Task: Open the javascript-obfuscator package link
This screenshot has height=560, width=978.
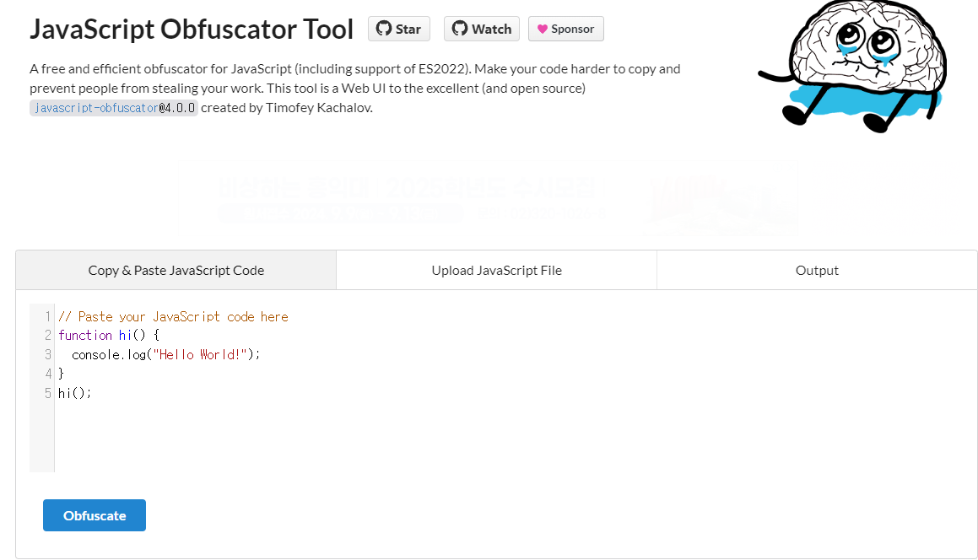Action: [x=97, y=108]
